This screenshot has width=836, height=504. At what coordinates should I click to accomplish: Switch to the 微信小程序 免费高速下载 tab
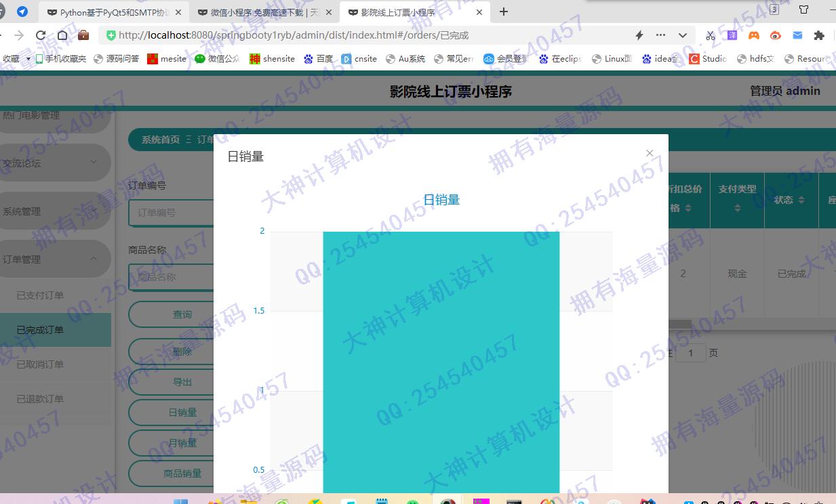(x=264, y=12)
